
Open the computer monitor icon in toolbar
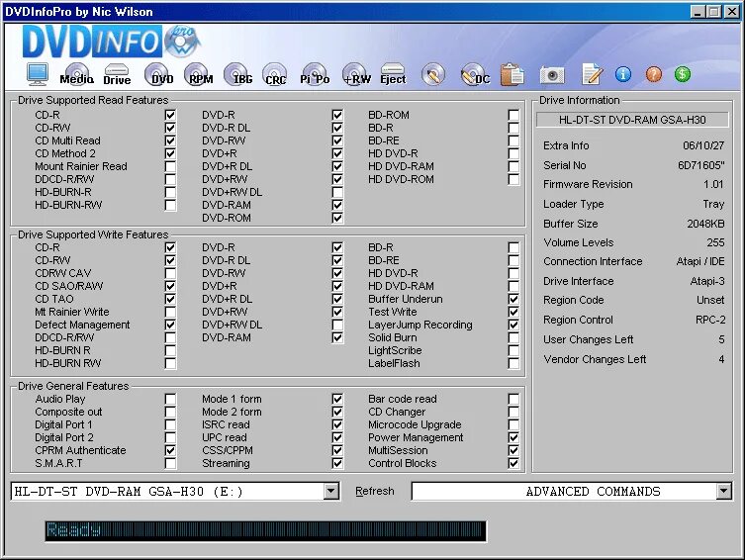tap(37, 74)
